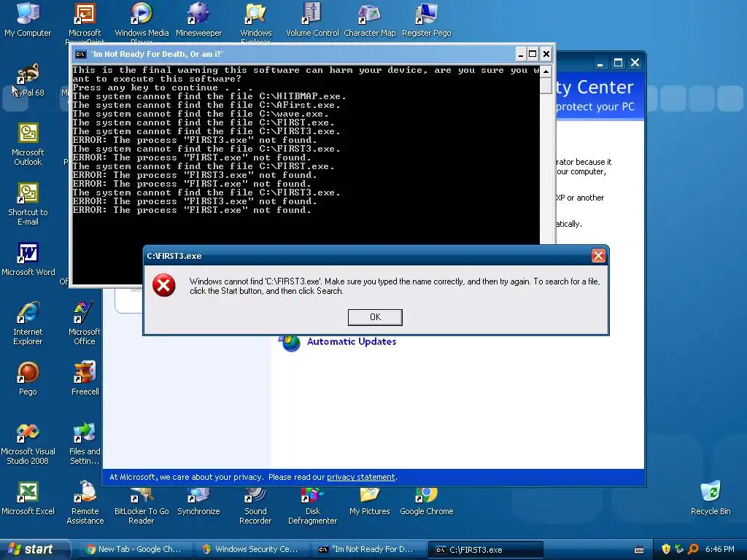
Task: Open Remote Assistance desktop shortcut
Action: 85,503
